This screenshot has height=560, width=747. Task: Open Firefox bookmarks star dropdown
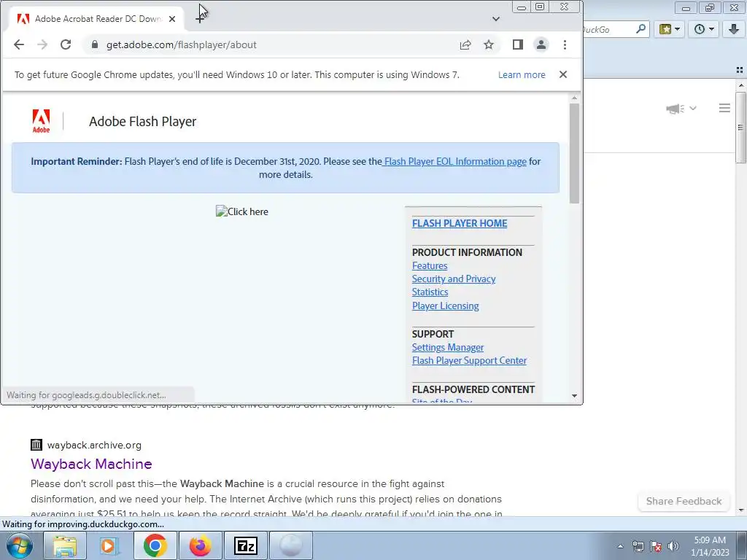click(670, 29)
